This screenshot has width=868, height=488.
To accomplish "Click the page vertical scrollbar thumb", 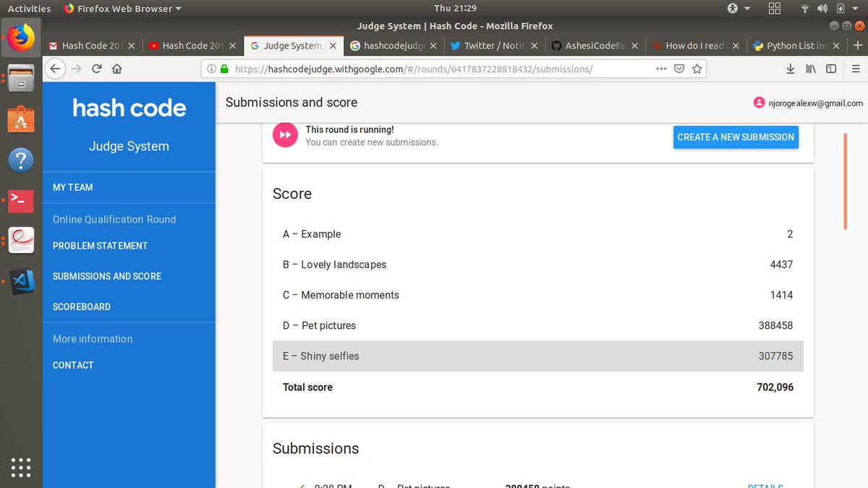I will click(845, 182).
